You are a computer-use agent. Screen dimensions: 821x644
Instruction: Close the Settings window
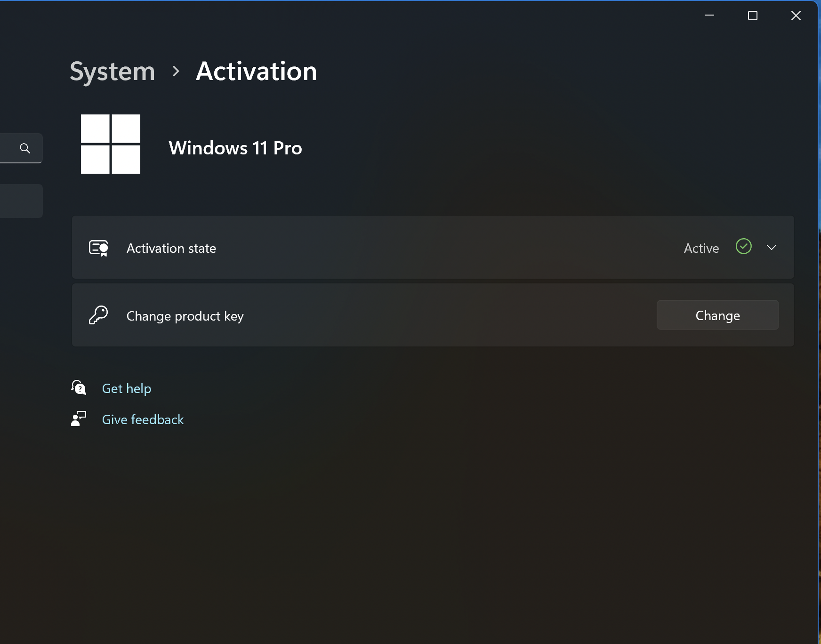point(796,16)
